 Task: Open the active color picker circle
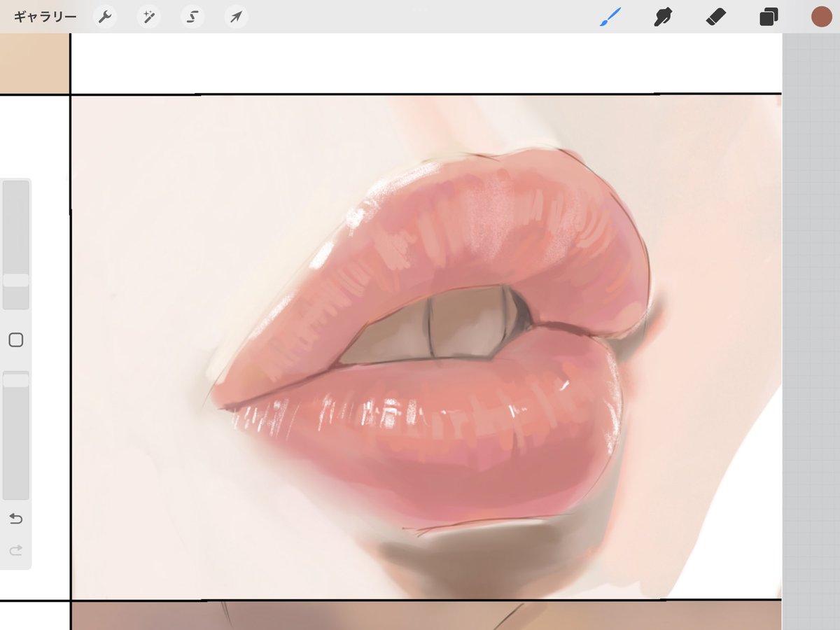[821, 17]
